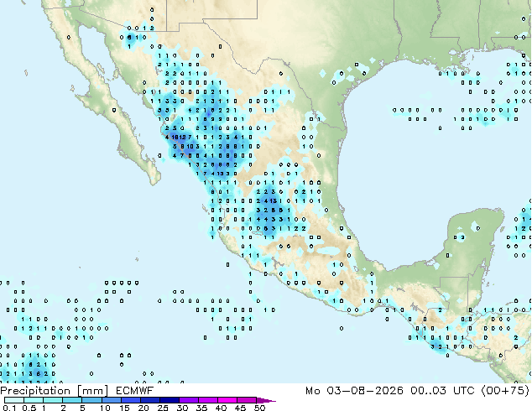Click the "45" legend scale label
The width and height of the screenshot is (532, 411).
pyautogui.click(x=240, y=408)
